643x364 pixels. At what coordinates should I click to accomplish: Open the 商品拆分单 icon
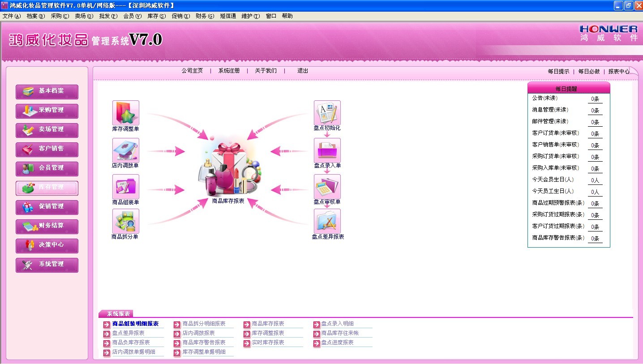(x=125, y=221)
